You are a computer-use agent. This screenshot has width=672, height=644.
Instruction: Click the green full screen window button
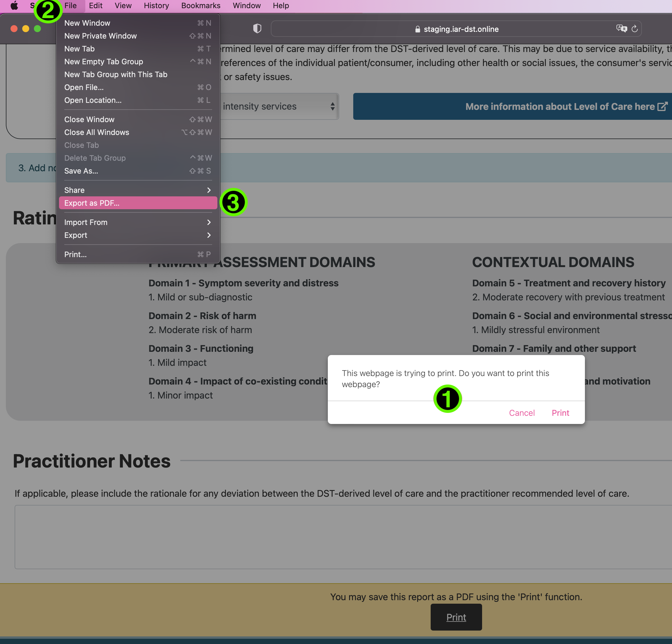37,29
